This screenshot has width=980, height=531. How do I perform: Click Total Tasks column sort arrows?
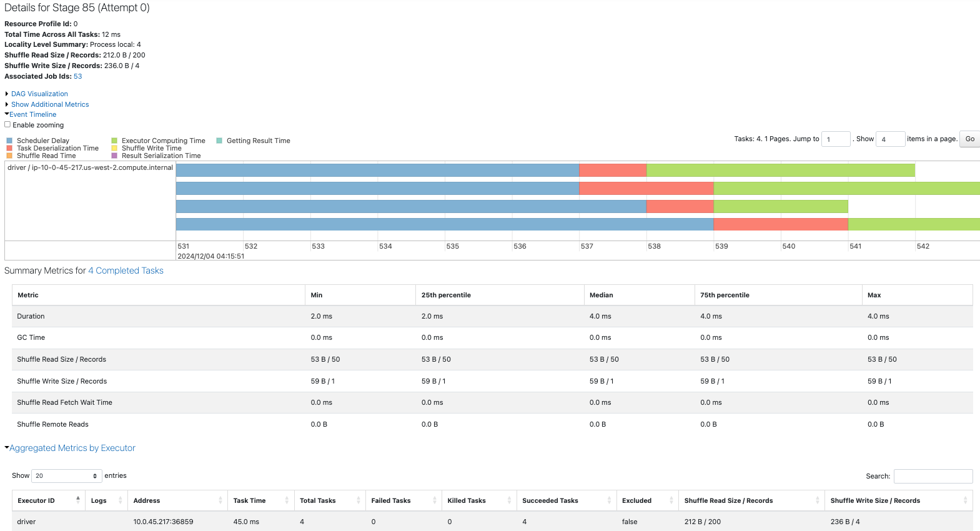point(359,500)
